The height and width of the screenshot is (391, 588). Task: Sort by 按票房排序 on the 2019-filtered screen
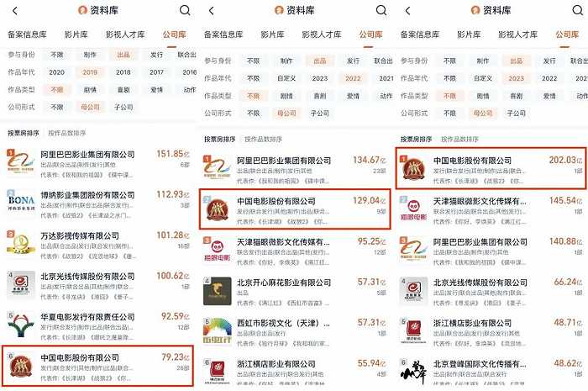point(24,133)
